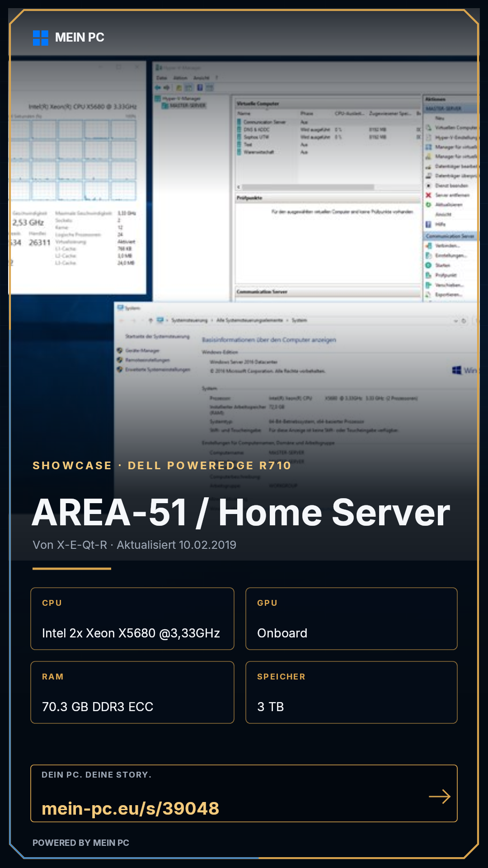Click the green 'Aktualisieren' action icon
488x868 pixels.
tap(428, 205)
